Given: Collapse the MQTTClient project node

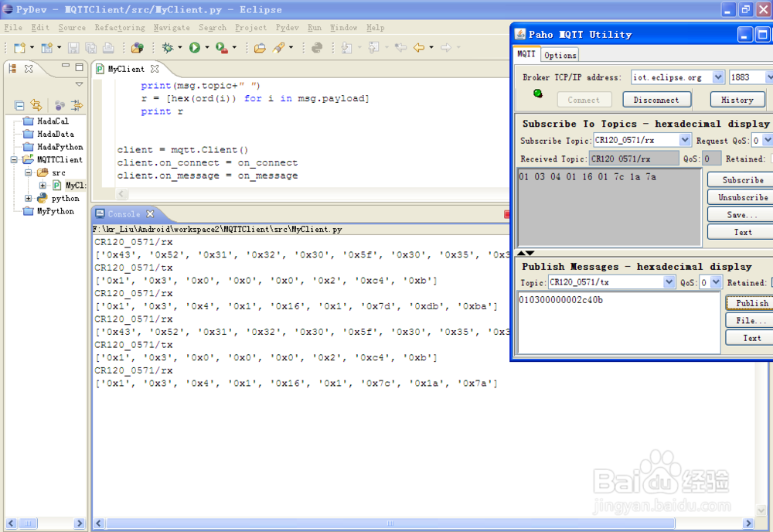Looking at the screenshot, I should (x=14, y=160).
